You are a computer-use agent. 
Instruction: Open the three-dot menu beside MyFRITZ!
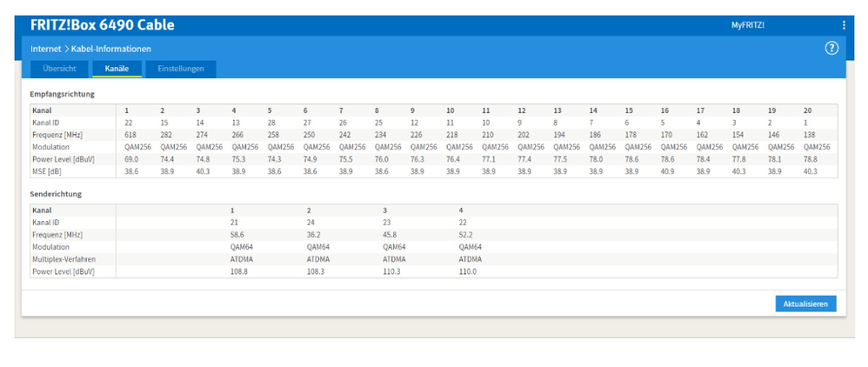[844, 25]
